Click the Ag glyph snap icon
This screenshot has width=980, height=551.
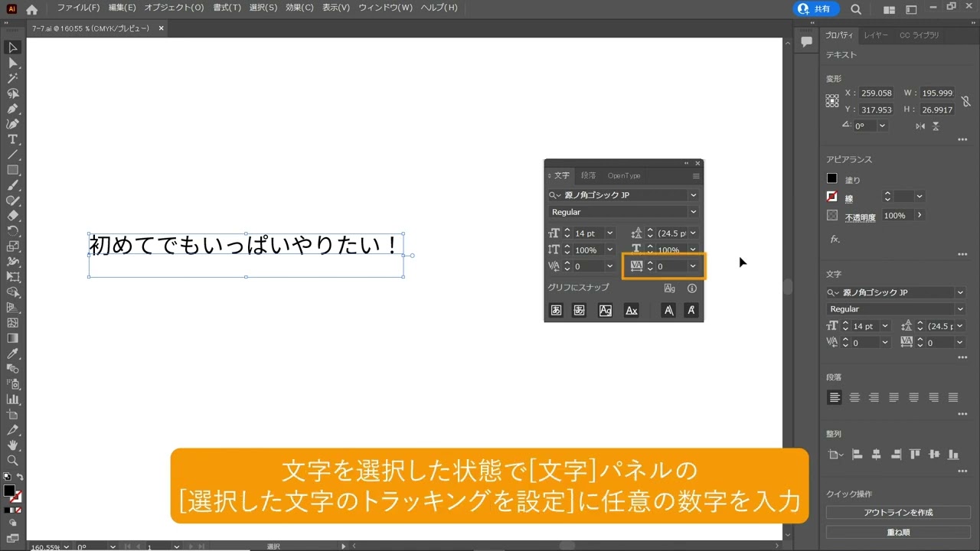click(x=670, y=289)
